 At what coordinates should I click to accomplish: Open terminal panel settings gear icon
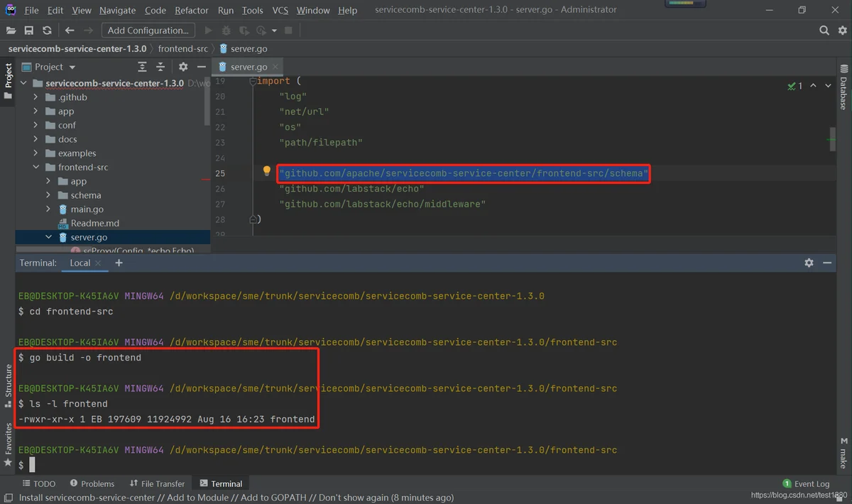[x=809, y=263]
